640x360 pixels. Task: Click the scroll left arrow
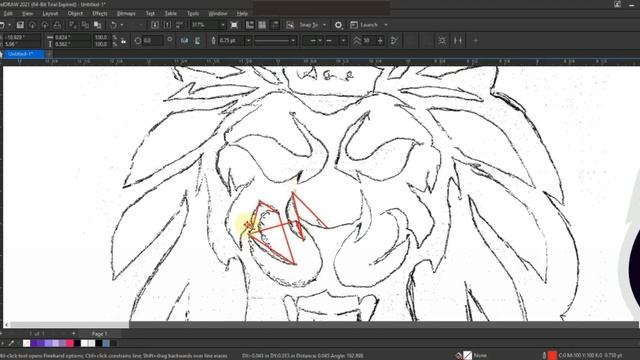tap(6, 324)
